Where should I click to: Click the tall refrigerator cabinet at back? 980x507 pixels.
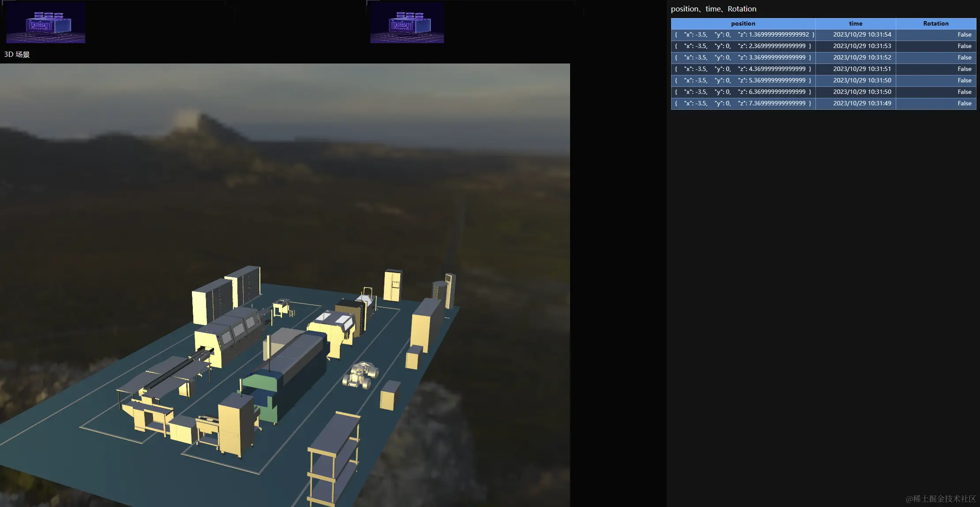click(392, 285)
